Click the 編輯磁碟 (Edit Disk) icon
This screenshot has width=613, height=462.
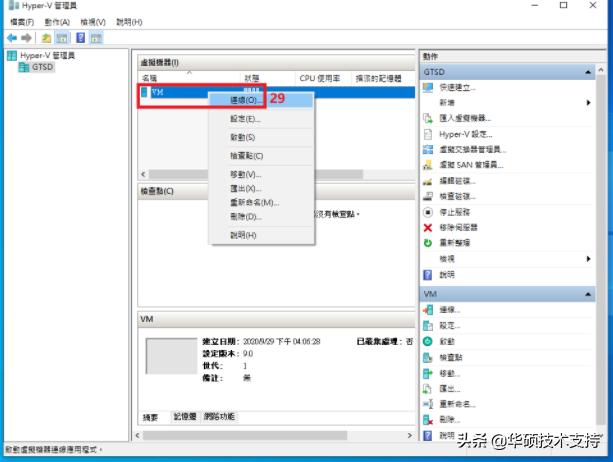click(428, 181)
